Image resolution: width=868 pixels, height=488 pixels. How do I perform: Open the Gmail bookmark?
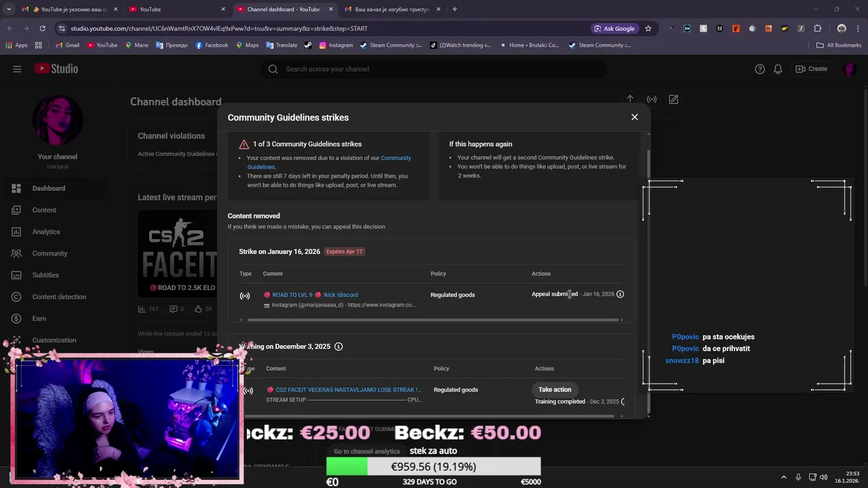67,45
